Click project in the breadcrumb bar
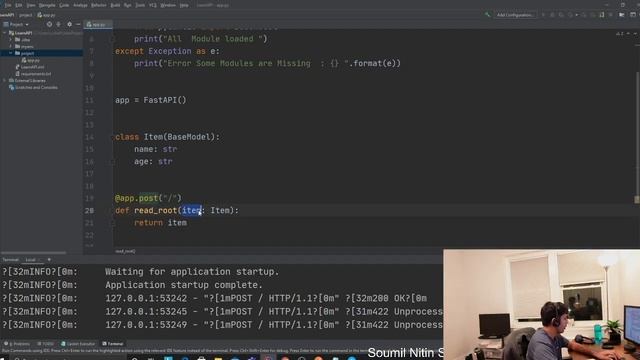The image size is (640, 360). 25,15
